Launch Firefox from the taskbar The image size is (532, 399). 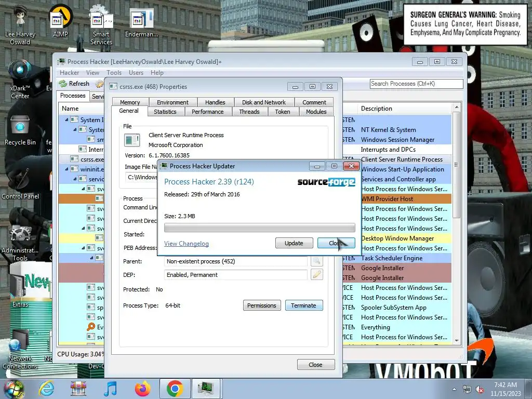pyautogui.click(x=142, y=389)
